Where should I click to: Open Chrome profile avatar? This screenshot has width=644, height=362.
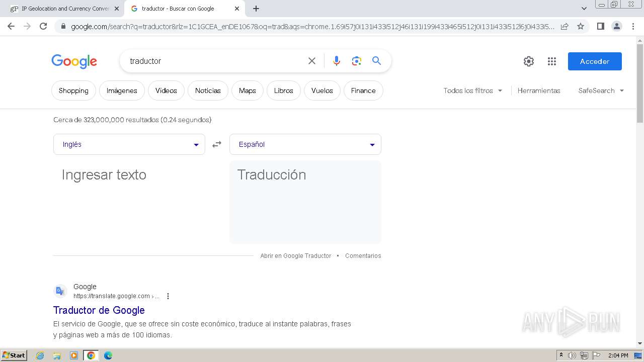pos(616,26)
